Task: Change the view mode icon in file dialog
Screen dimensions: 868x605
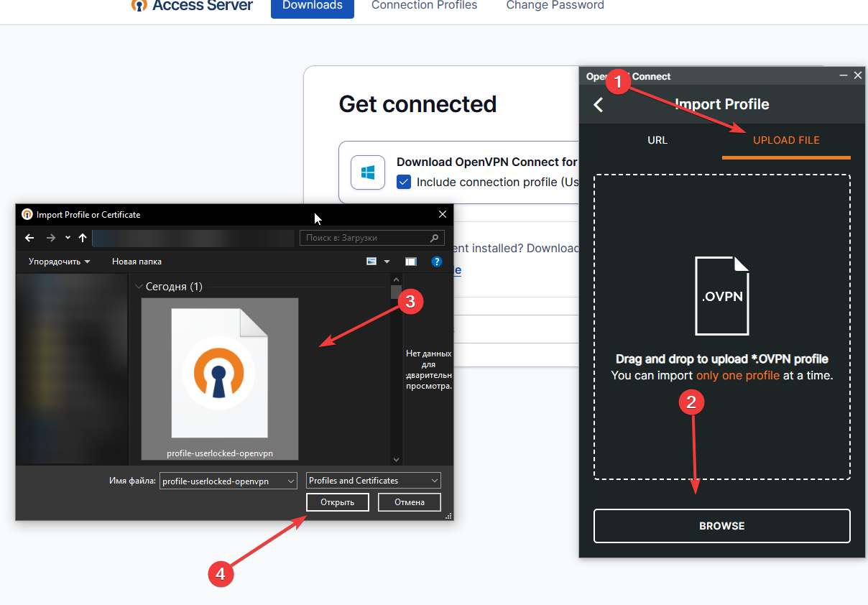Action: pos(371,262)
